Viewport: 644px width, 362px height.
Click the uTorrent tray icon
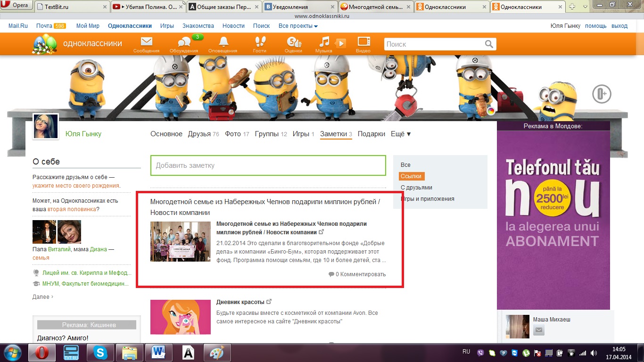(526, 353)
